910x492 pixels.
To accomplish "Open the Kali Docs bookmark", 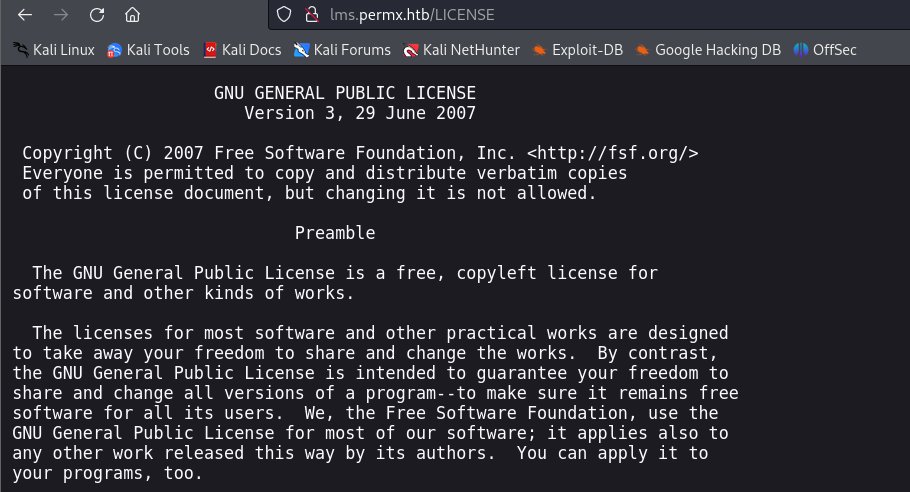I will tap(243, 50).
